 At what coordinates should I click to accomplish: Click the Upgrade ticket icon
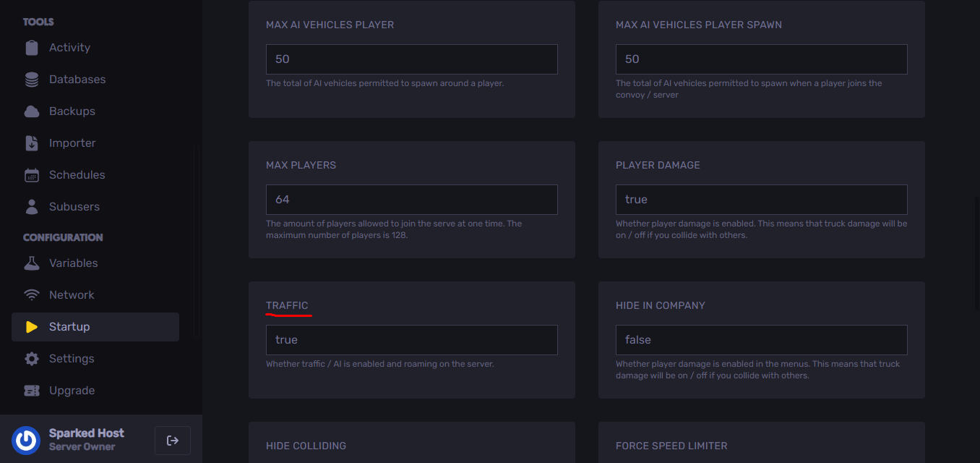pos(32,391)
